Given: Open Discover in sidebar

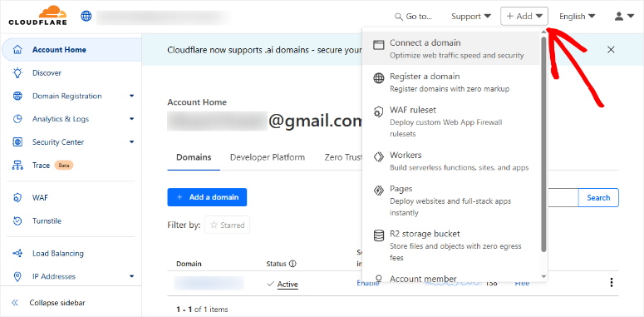Looking at the screenshot, I should (x=71, y=72).
